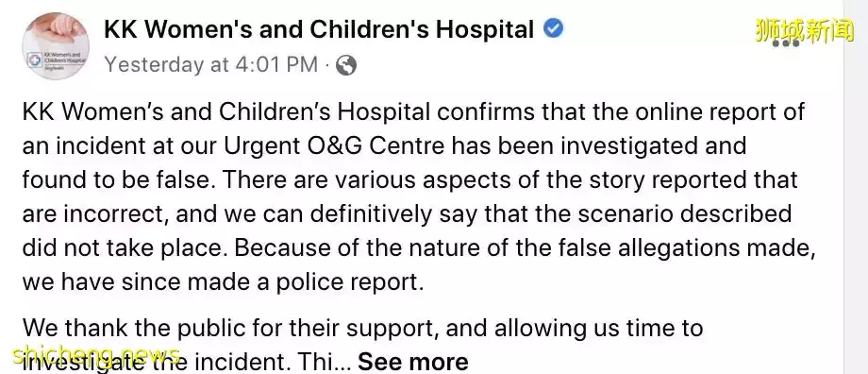This screenshot has height=374, width=868.
Task: Open the three-dot post options menu
Action: [x=786, y=43]
